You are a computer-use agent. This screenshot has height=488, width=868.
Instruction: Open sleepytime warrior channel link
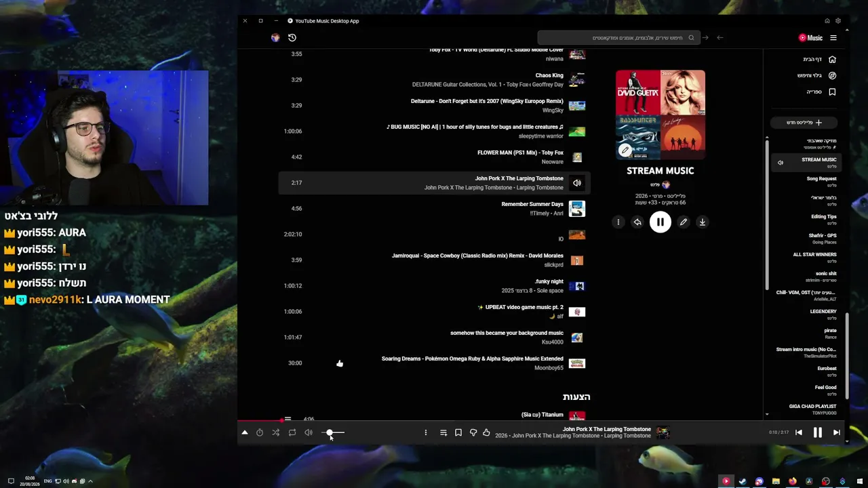coord(541,136)
